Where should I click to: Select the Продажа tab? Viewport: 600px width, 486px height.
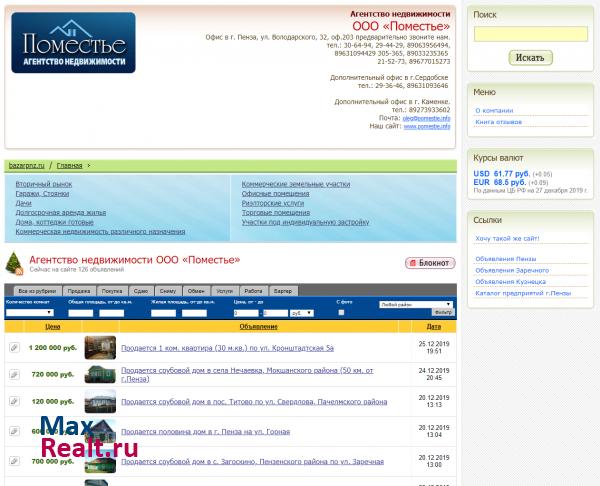coord(79,291)
